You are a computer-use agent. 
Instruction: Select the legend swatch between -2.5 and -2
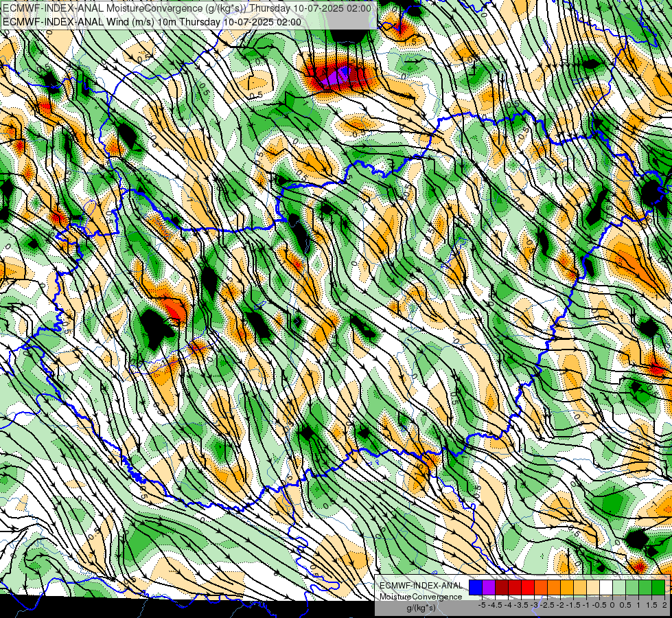(554, 587)
